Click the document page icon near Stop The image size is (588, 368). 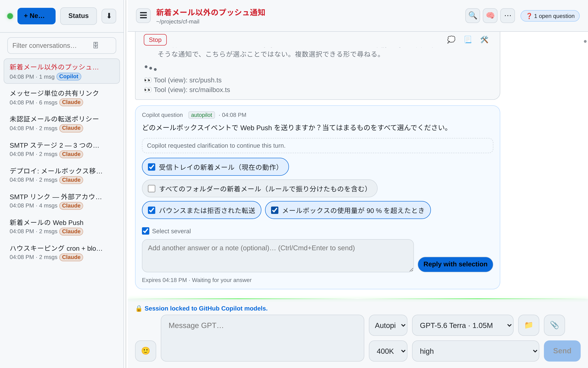coord(468,39)
